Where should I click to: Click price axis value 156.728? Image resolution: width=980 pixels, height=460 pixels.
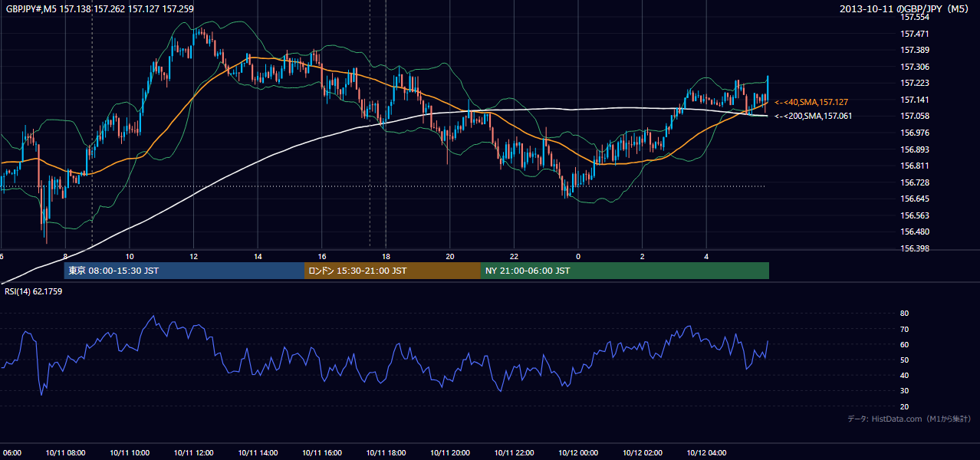[915, 182]
